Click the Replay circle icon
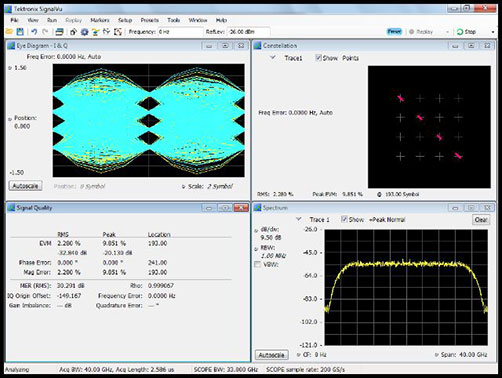The image size is (502, 378). [x=412, y=32]
